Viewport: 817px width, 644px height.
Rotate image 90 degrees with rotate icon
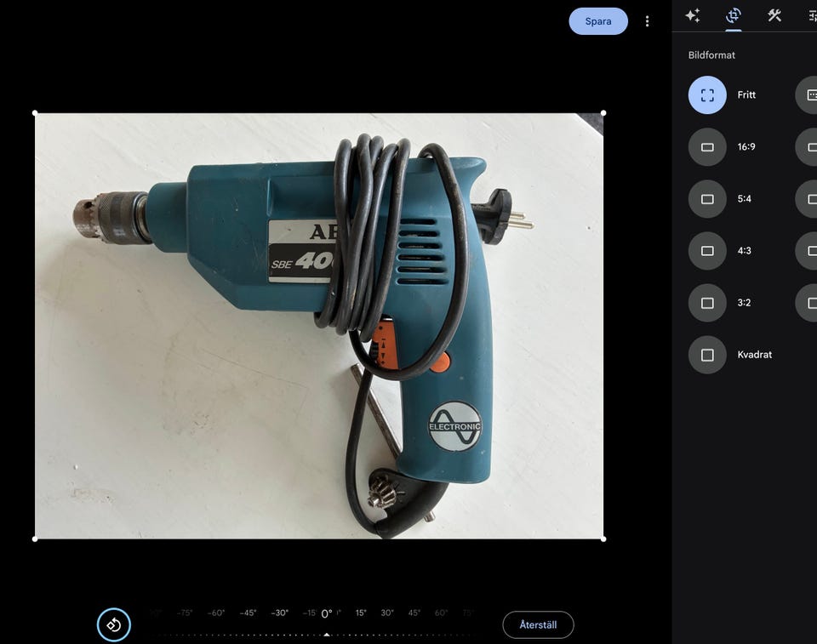(x=113, y=624)
